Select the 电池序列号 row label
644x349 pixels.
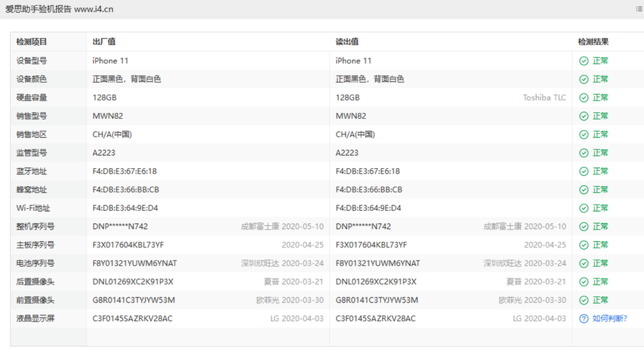(x=35, y=263)
